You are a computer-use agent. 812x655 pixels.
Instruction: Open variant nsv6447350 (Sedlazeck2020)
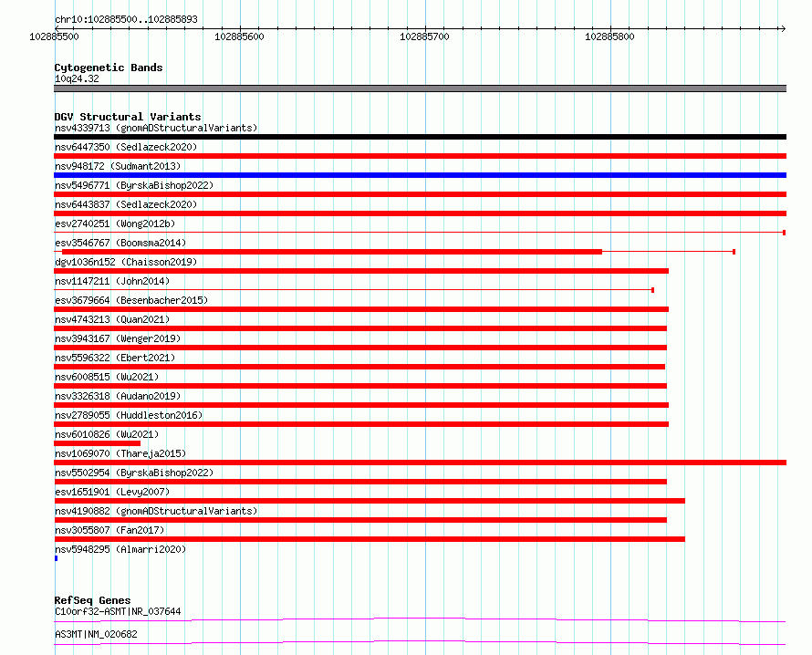pos(126,147)
